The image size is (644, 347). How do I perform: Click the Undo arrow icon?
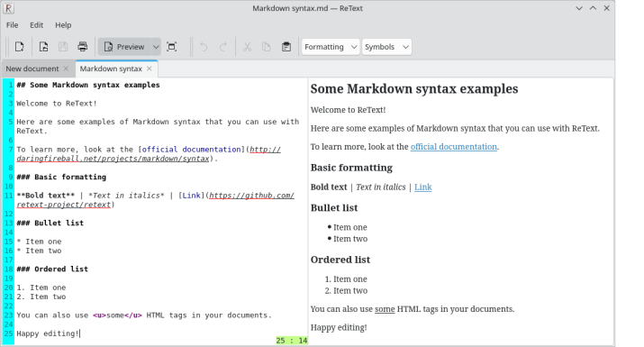(x=204, y=47)
